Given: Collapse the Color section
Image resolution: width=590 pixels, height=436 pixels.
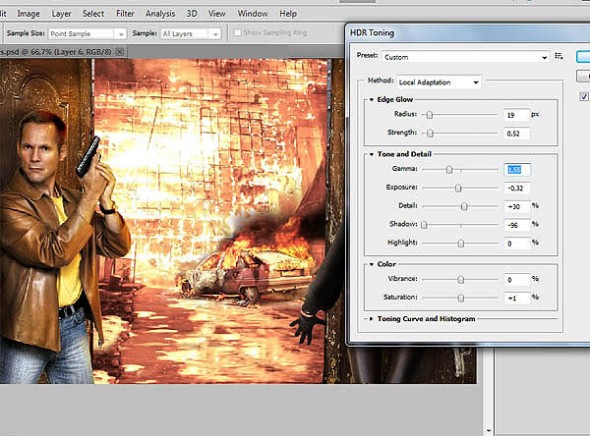Looking at the screenshot, I should [371, 264].
